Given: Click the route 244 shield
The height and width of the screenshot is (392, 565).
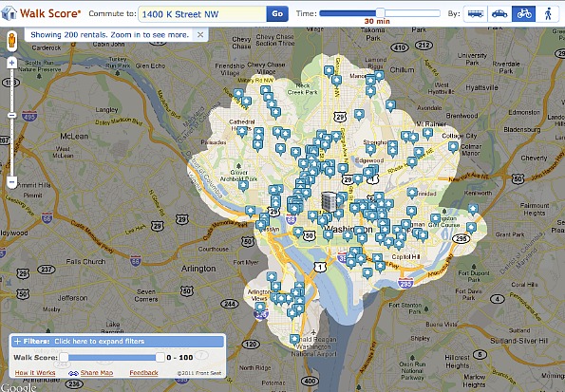Looking at the screenshot, I should point(230,304).
